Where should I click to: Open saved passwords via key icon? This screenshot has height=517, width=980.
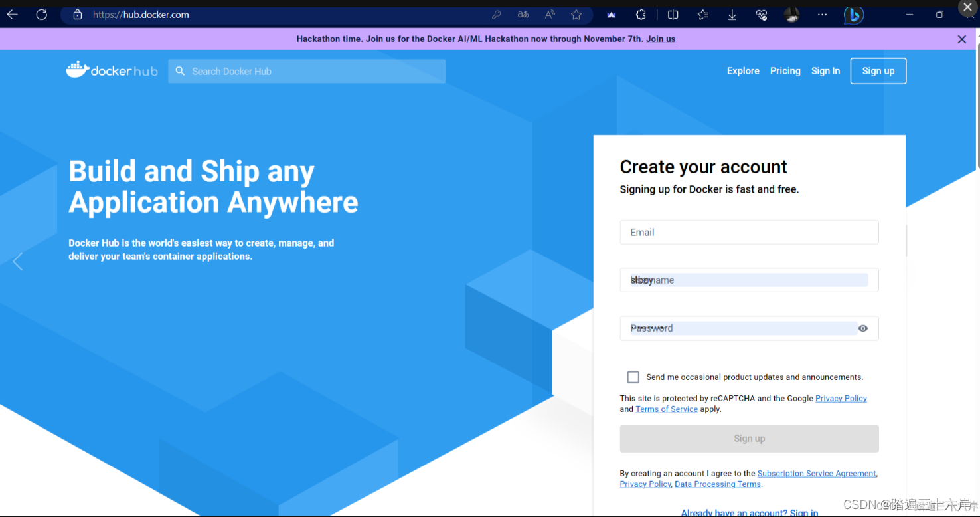click(497, 14)
